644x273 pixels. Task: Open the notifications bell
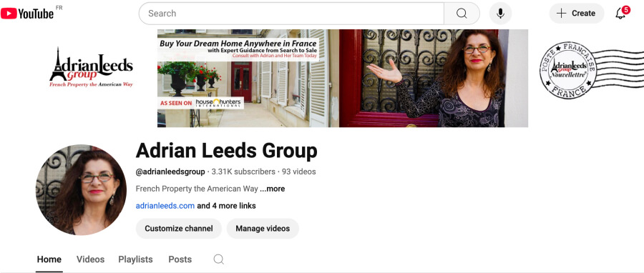[x=620, y=13]
